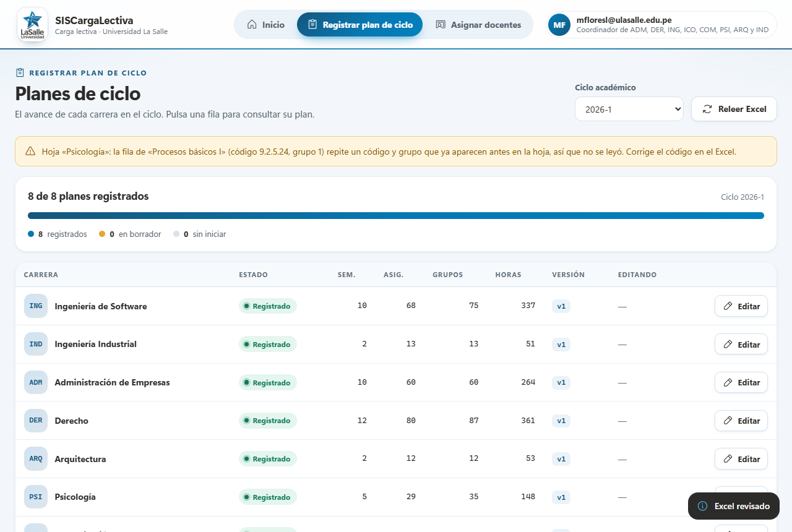
Task: Open the Administración de Empresas row
Action: click(396, 382)
